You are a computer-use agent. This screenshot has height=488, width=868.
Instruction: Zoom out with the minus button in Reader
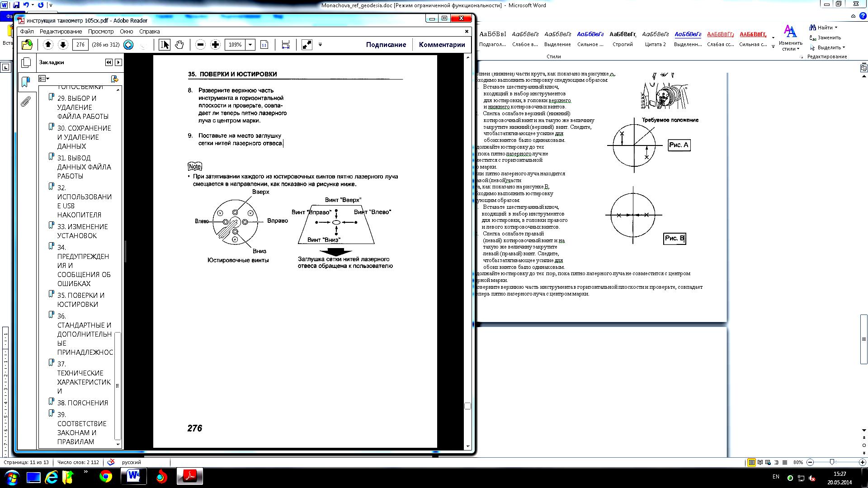pos(201,44)
